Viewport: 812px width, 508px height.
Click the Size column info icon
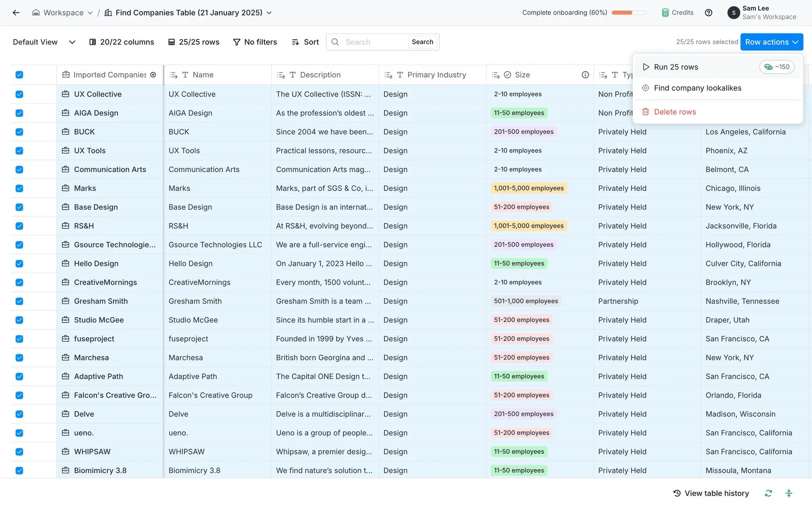click(585, 75)
